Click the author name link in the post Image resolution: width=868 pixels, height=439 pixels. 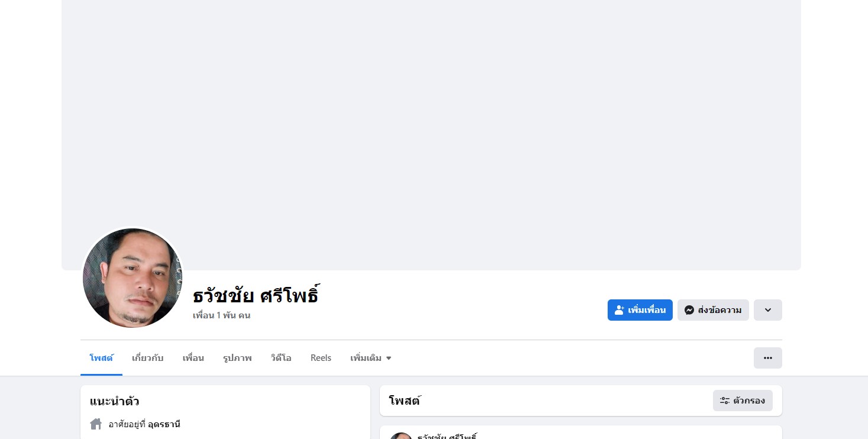point(447,437)
